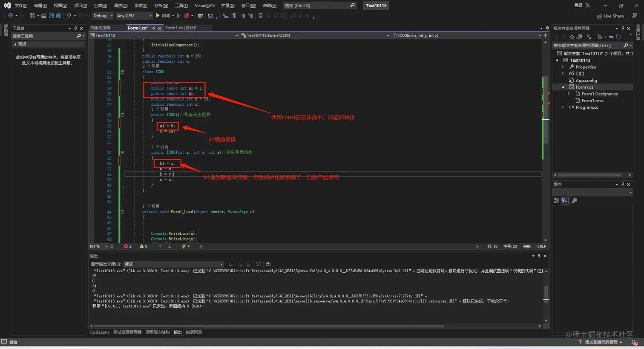Open the IC00(int x, int y, int z) member dropdown
Viewport: 644px width, 349px height.
point(466,35)
